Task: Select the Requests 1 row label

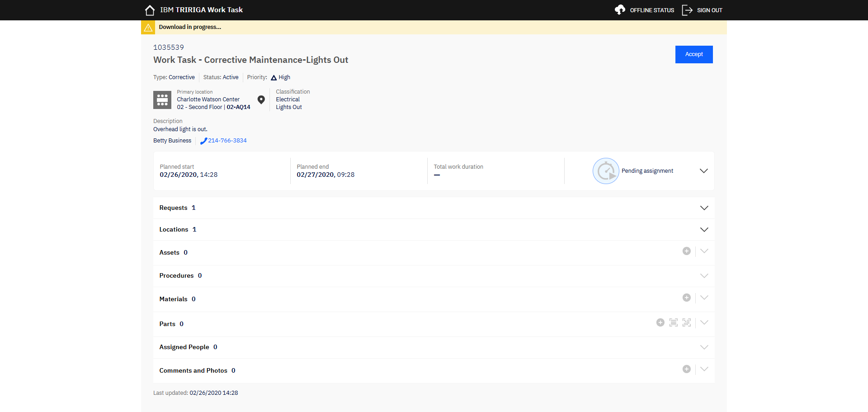Action: click(x=177, y=208)
